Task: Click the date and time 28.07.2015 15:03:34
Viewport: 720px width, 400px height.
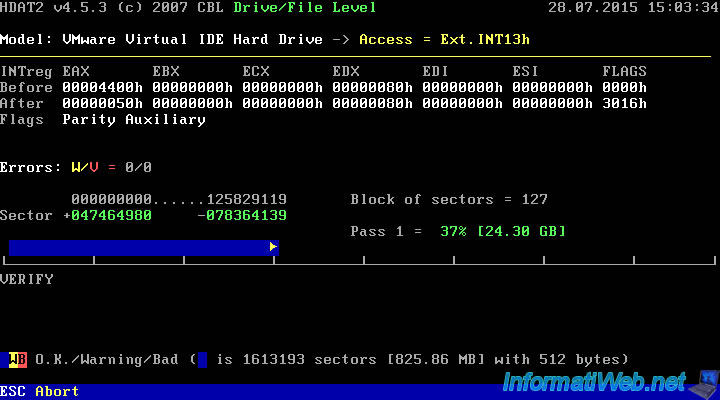Action: point(634,8)
